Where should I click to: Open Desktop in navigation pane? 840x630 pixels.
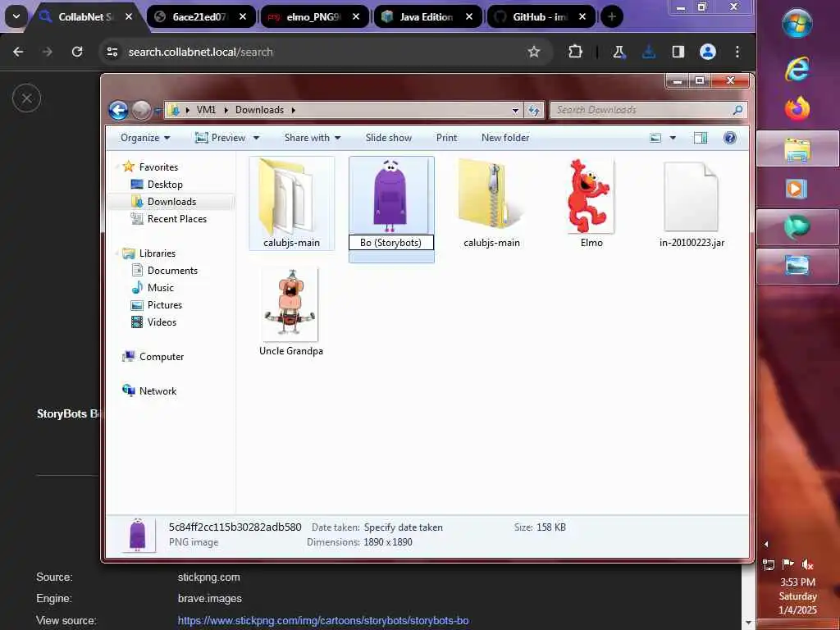164,185
